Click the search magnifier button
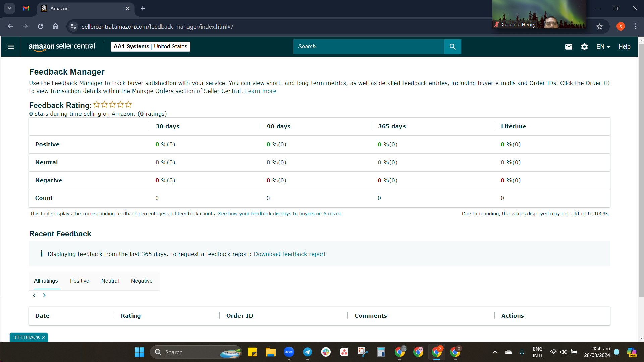Image resolution: width=644 pixels, height=362 pixels. pos(452,47)
